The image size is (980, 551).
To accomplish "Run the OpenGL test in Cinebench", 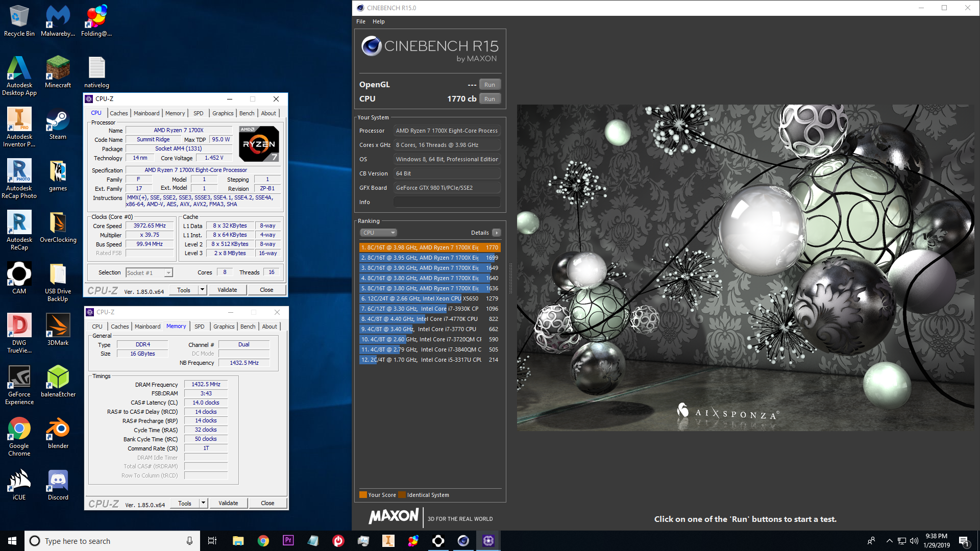I will [490, 85].
